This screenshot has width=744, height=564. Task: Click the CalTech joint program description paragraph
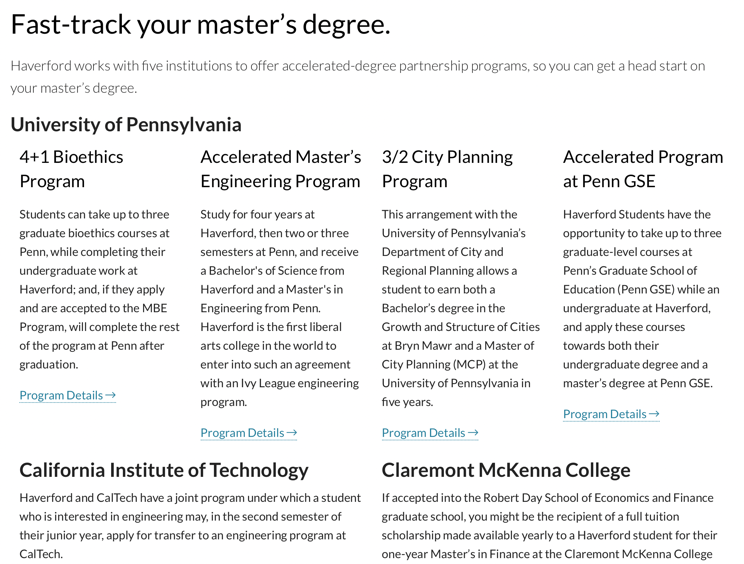190,526
